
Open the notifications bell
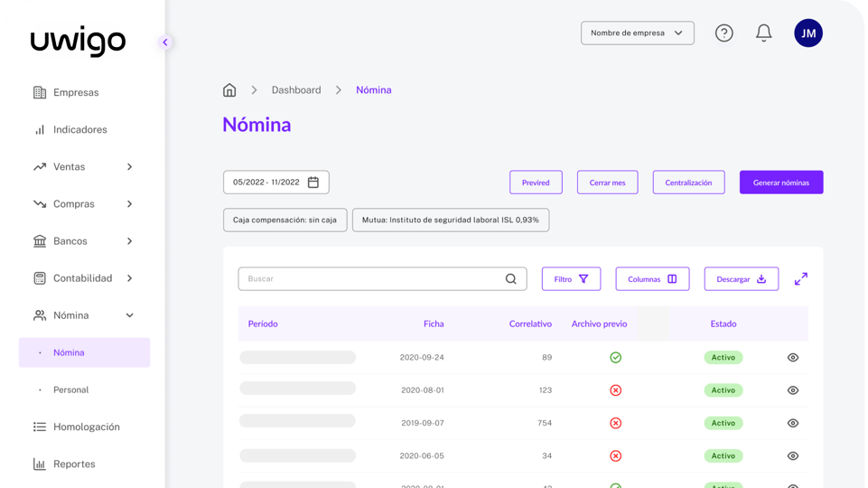click(763, 33)
